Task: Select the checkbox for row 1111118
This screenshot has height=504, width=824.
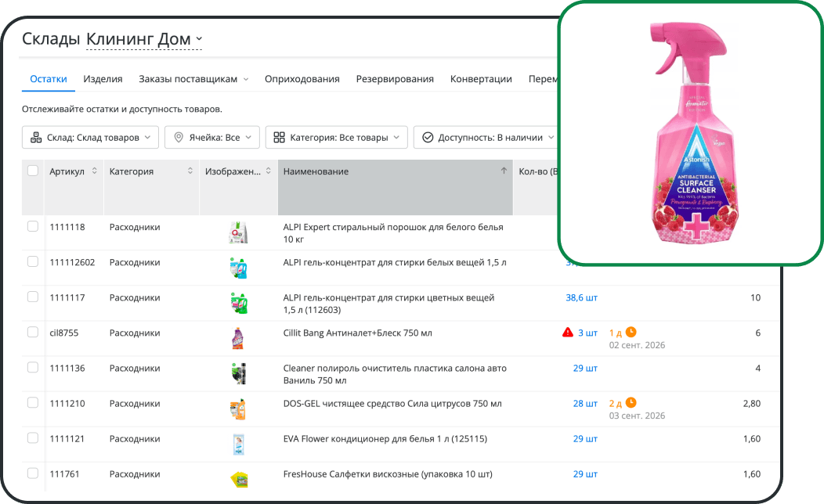Action: [33, 226]
